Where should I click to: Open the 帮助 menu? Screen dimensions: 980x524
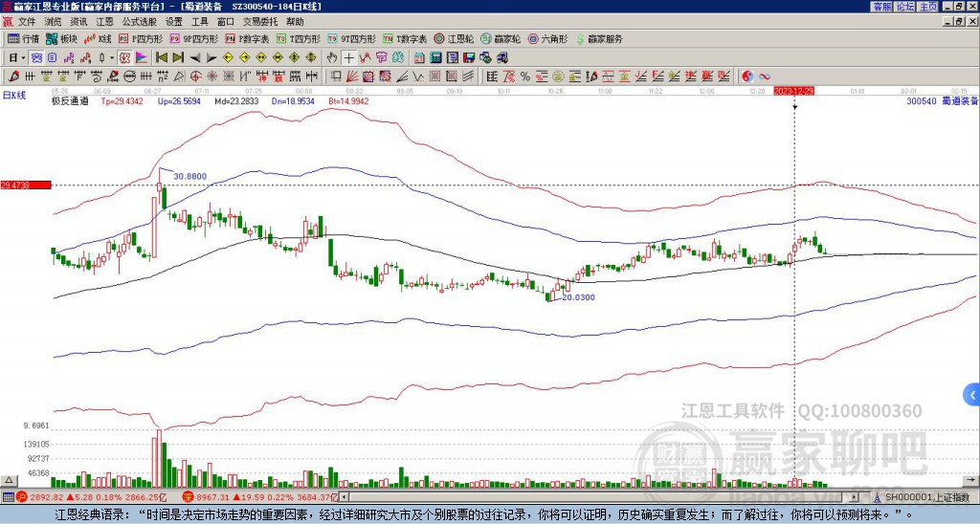(295, 22)
